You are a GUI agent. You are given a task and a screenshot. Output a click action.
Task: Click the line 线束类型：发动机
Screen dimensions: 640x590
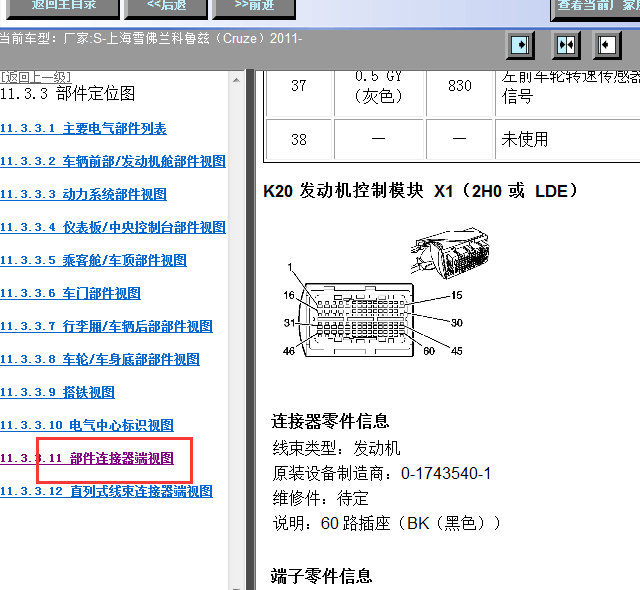pos(336,448)
